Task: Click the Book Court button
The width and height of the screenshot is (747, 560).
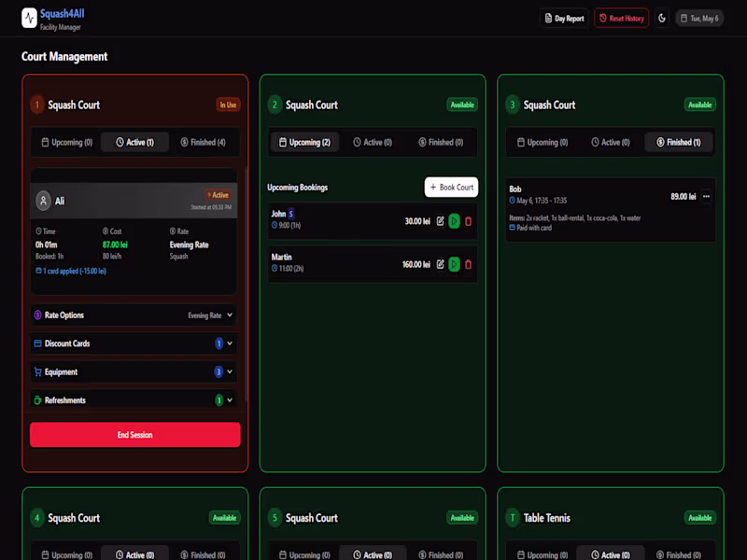Action: [451, 188]
